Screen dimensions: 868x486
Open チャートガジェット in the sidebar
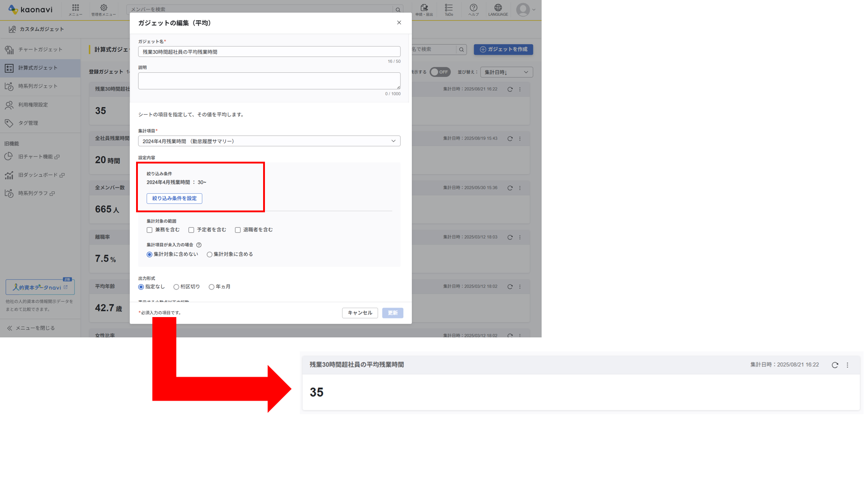pyautogui.click(x=40, y=50)
